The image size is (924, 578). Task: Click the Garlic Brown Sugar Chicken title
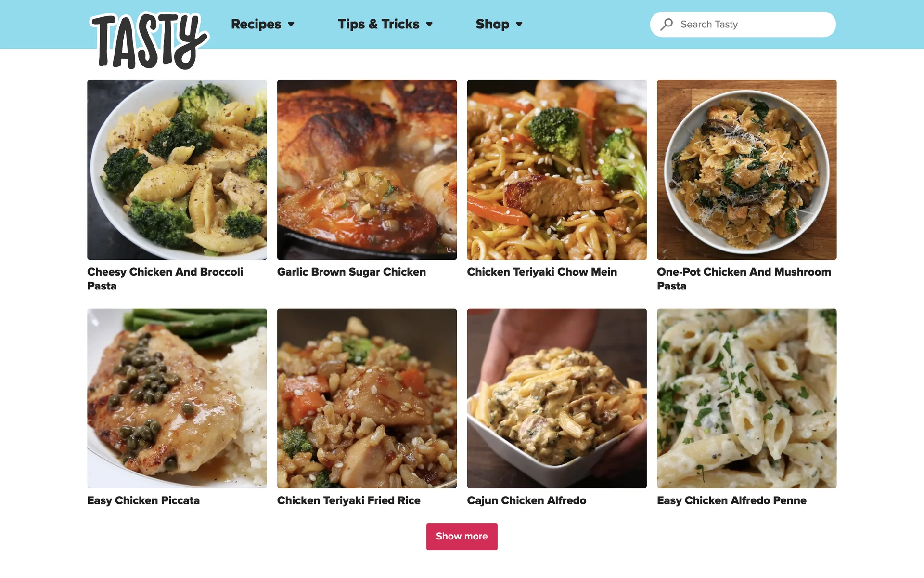click(x=351, y=272)
